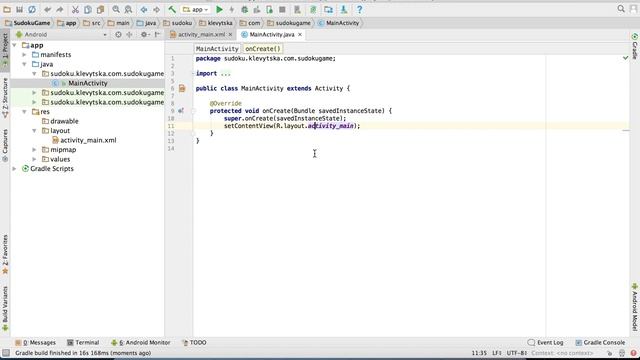Open the 0: Messages bottom tab
This screenshot has height=360, width=640.
click(x=36, y=342)
